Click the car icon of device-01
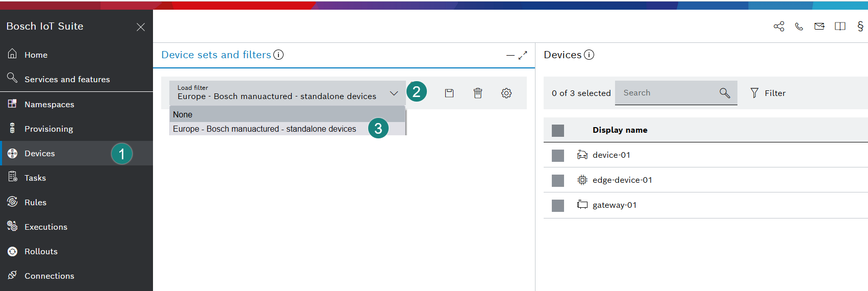Image resolution: width=868 pixels, height=291 pixels. click(582, 155)
